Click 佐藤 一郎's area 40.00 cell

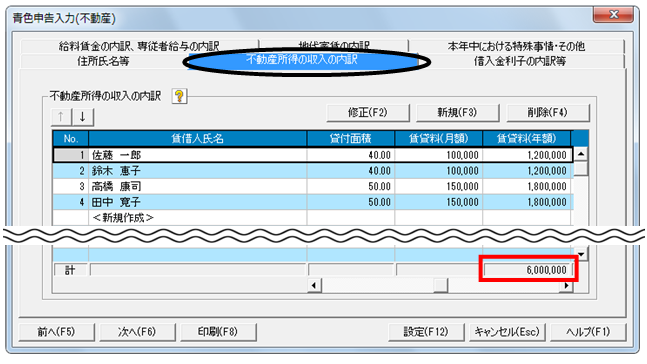pos(351,155)
